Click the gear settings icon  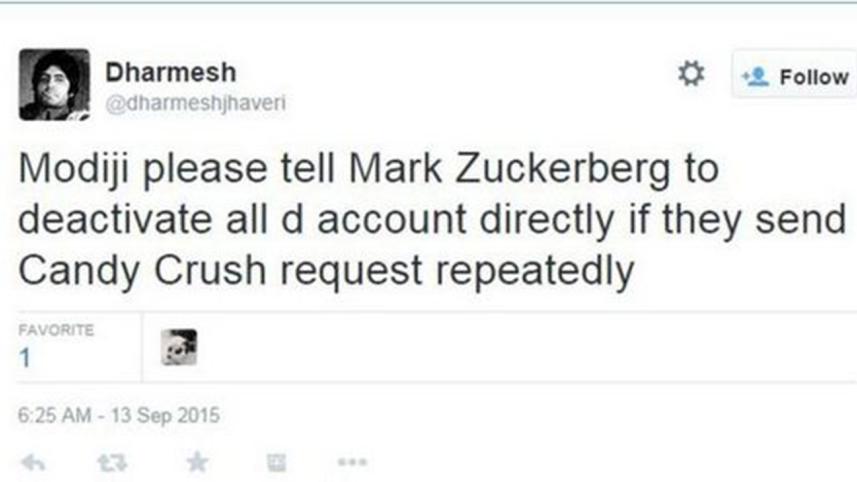(691, 74)
